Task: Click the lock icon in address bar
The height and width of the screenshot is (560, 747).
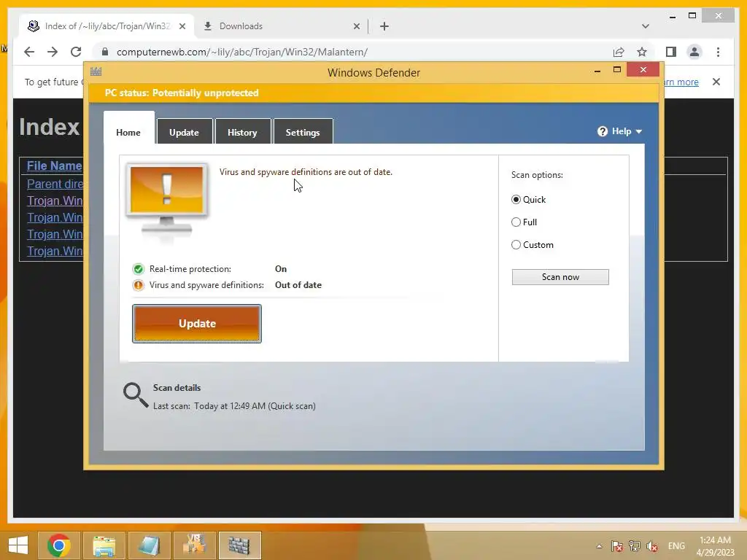Action: click(x=105, y=52)
